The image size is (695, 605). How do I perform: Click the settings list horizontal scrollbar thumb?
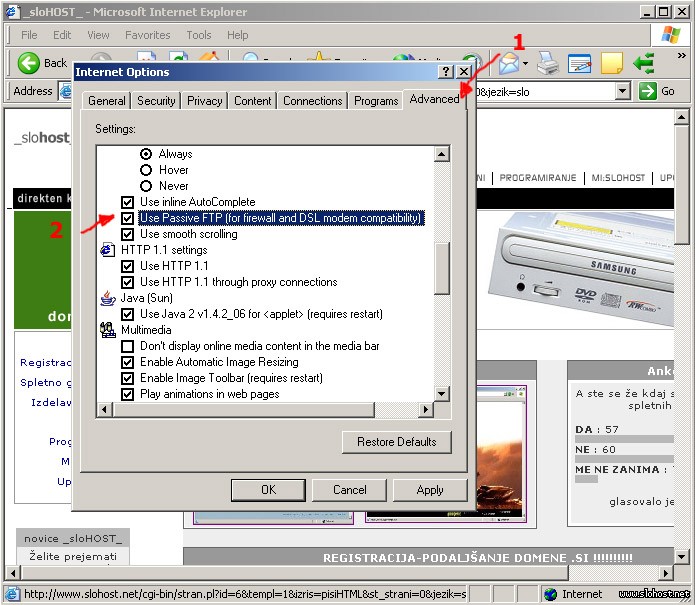coord(243,410)
